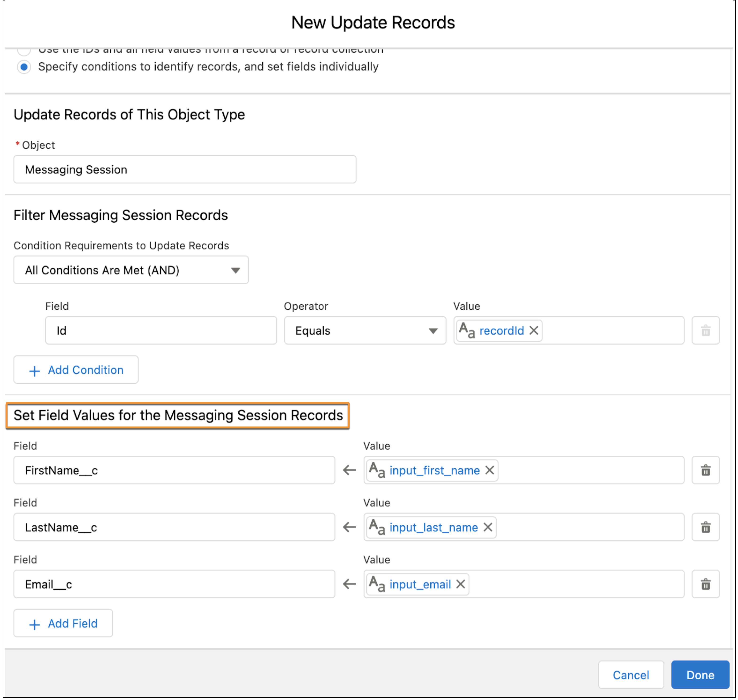Viewport: 738px width, 700px height.
Task: Select 'Specify conditions to identify records' option
Action: [x=24, y=67]
